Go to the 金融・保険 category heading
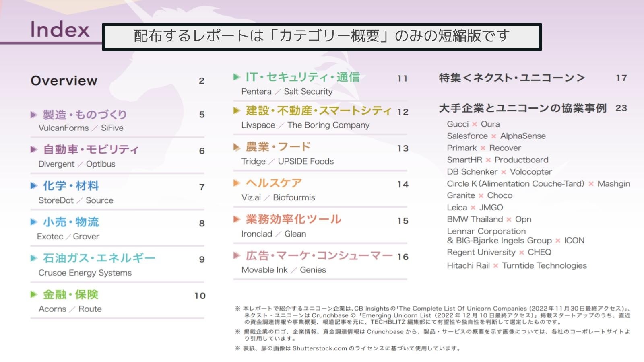 (71, 294)
